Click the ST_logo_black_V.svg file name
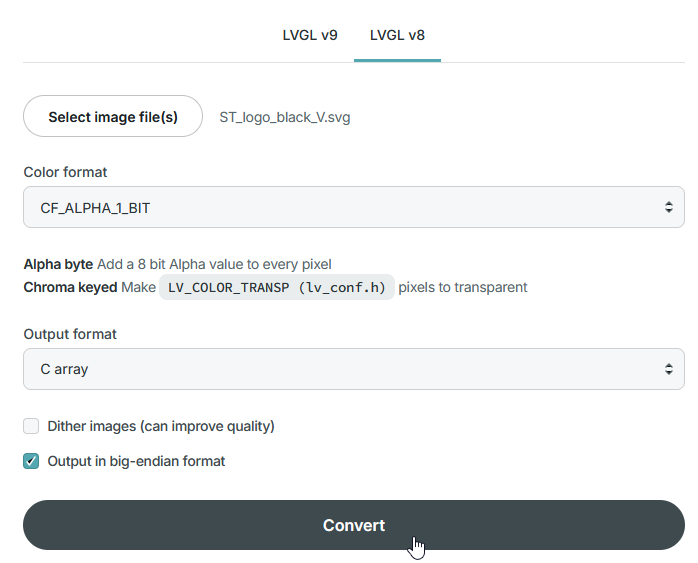 tap(285, 117)
